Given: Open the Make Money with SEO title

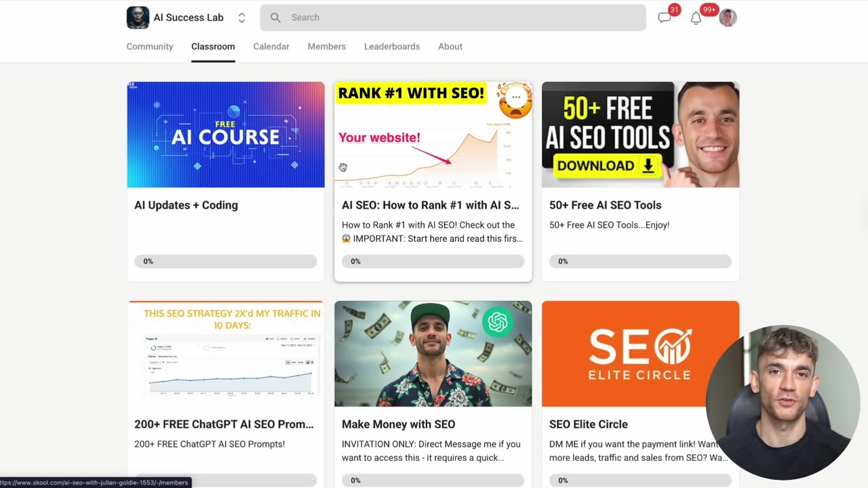Looking at the screenshot, I should 399,424.
